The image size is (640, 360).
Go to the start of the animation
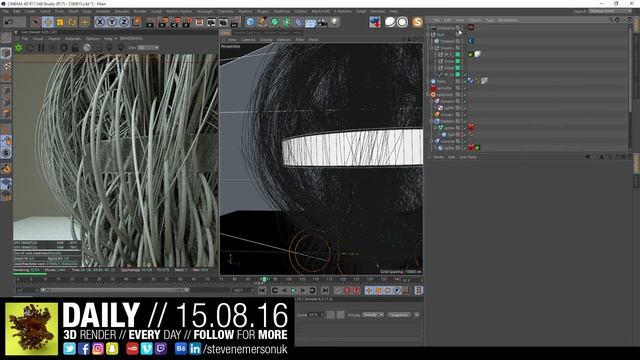tap(262, 290)
